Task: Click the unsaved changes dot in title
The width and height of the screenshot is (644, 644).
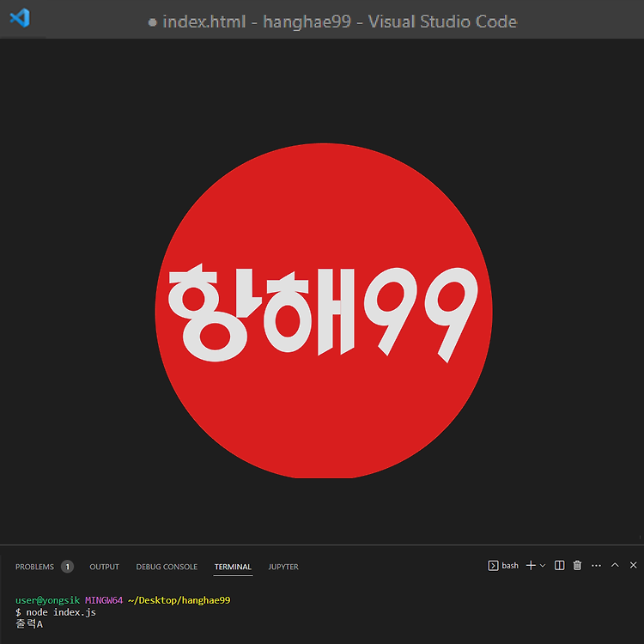Action: (152, 22)
